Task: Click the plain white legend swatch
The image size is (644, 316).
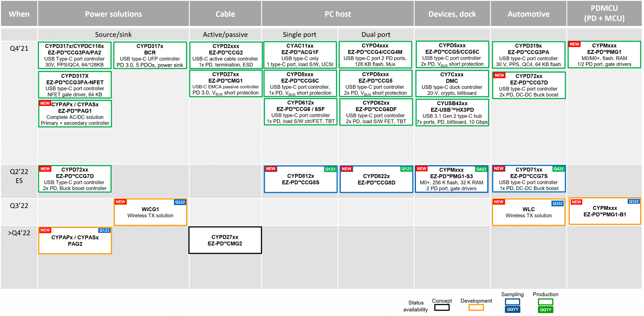Action: coord(442,307)
